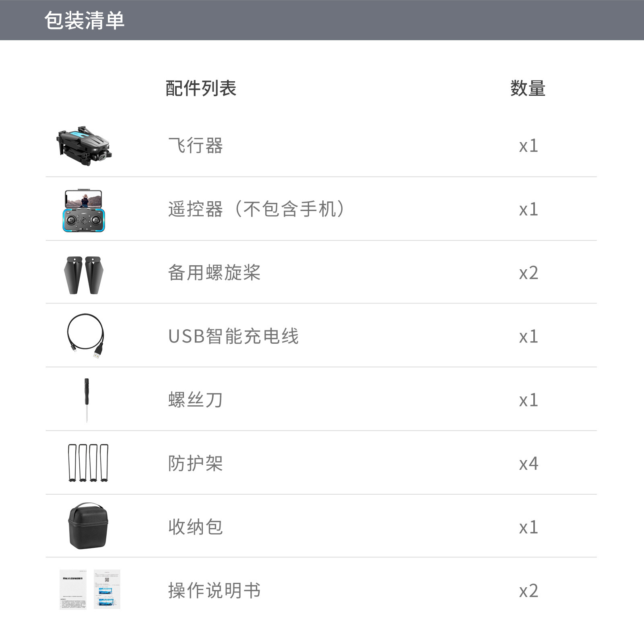Click the x4 quantity for 防护架

[528, 464]
